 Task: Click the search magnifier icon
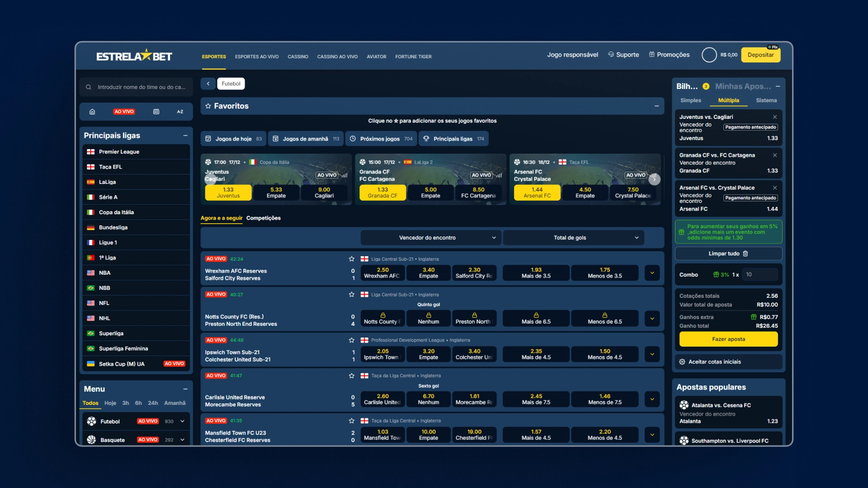pos(89,87)
